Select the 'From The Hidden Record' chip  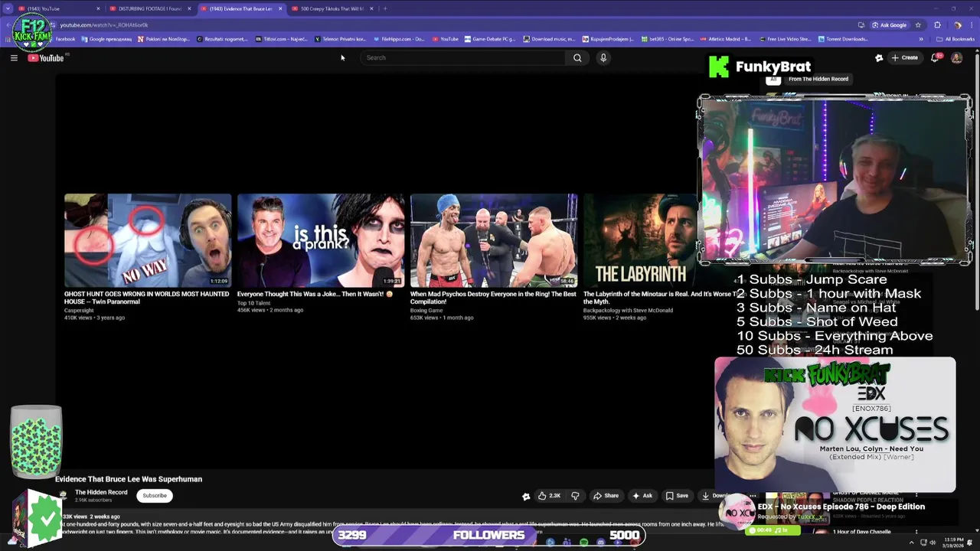(818, 79)
